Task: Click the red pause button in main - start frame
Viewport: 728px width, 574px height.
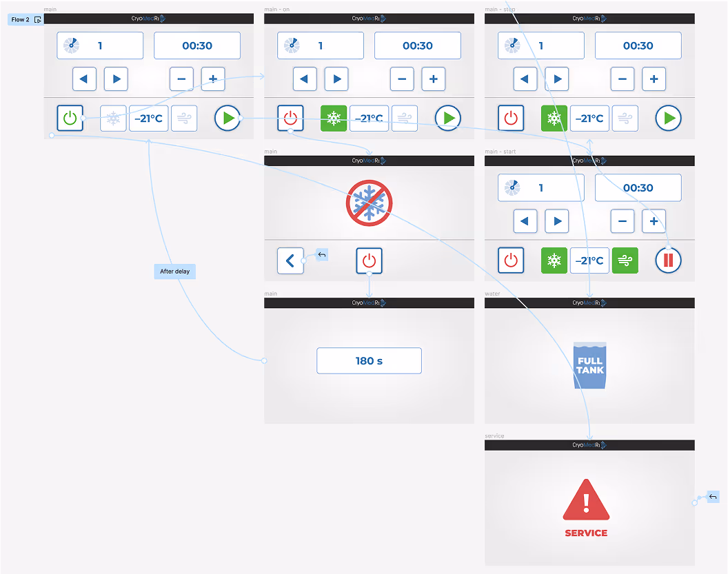Action: (x=669, y=260)
